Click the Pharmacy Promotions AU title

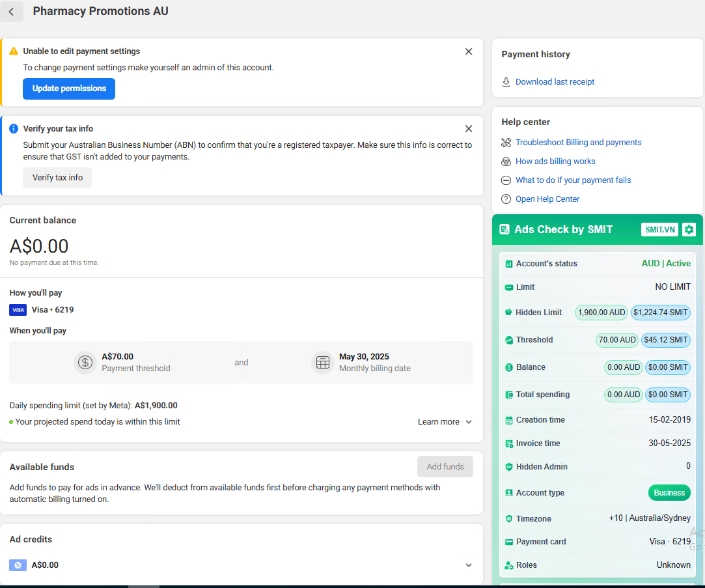coord(101,11)
